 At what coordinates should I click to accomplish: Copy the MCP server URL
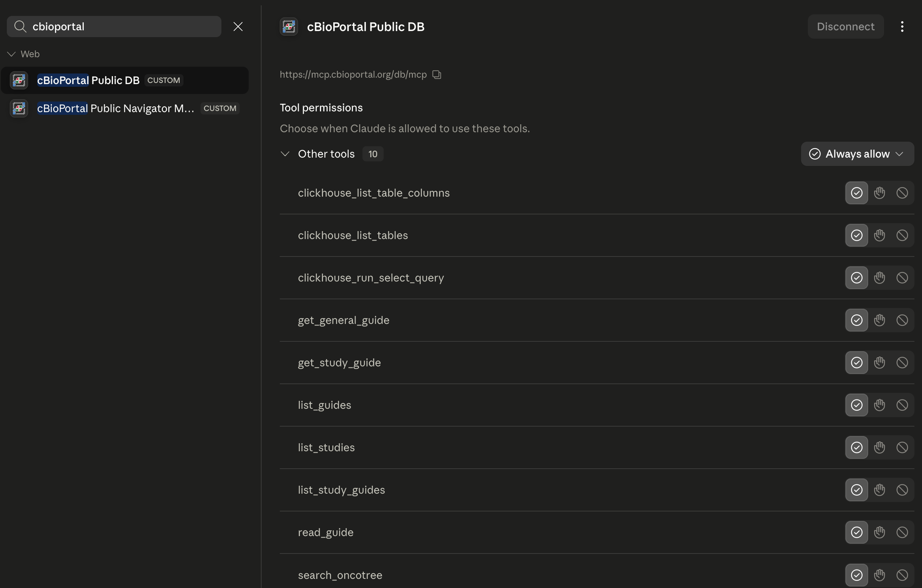437,75
